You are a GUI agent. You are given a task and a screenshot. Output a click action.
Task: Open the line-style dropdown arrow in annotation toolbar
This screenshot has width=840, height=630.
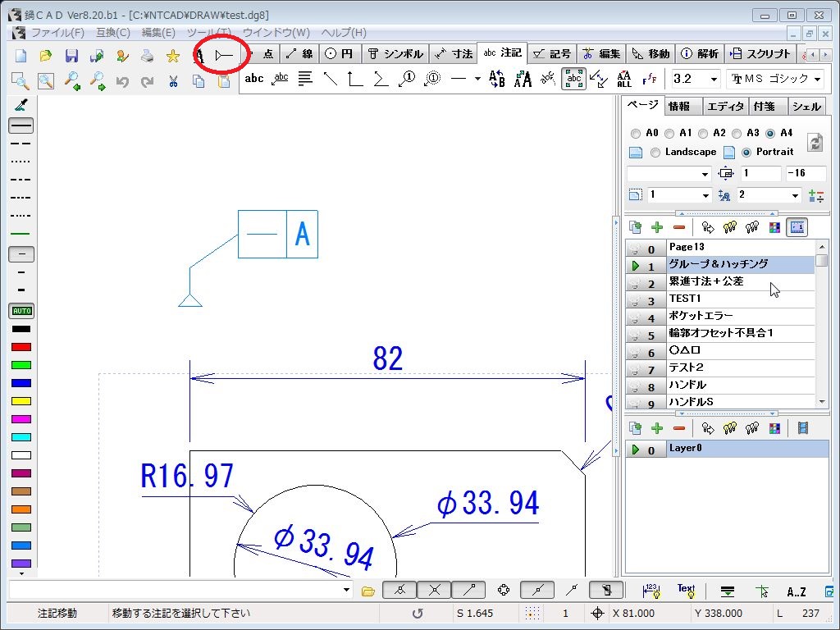tap(477, 79)
